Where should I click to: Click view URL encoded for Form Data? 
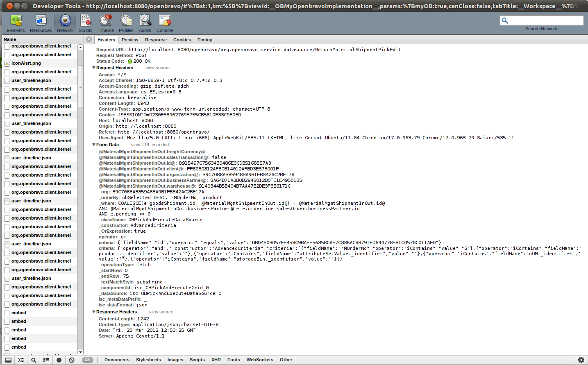[150, 145]
